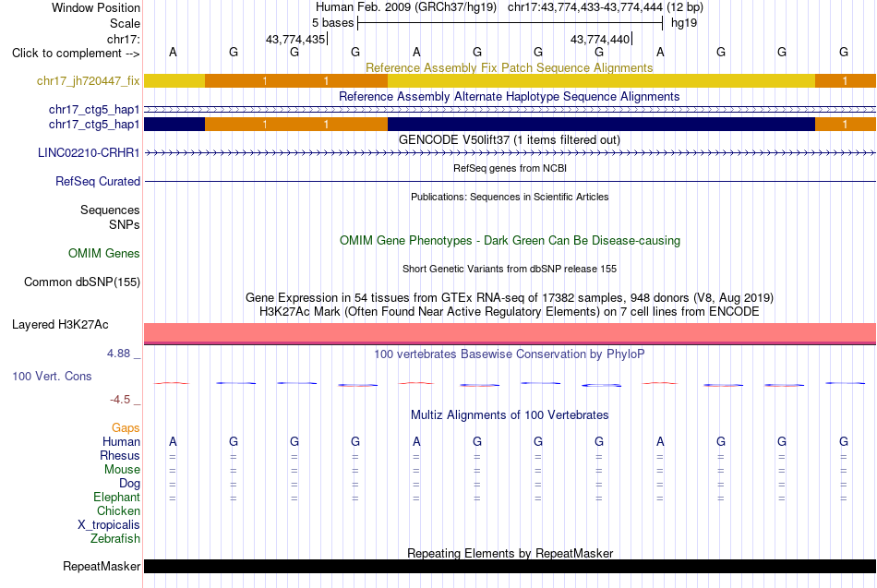Open 'Multiz Alignments of 100 Vertebrates' title
Image resolution: width=877 pixels, height=588 pixels.
[510, 415]
